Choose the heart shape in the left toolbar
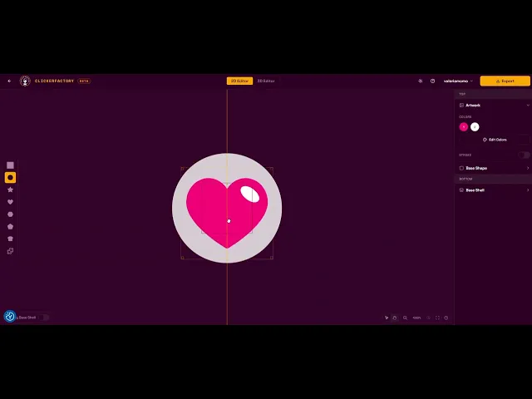The image size is (532, 399). [x=10, y=202]
